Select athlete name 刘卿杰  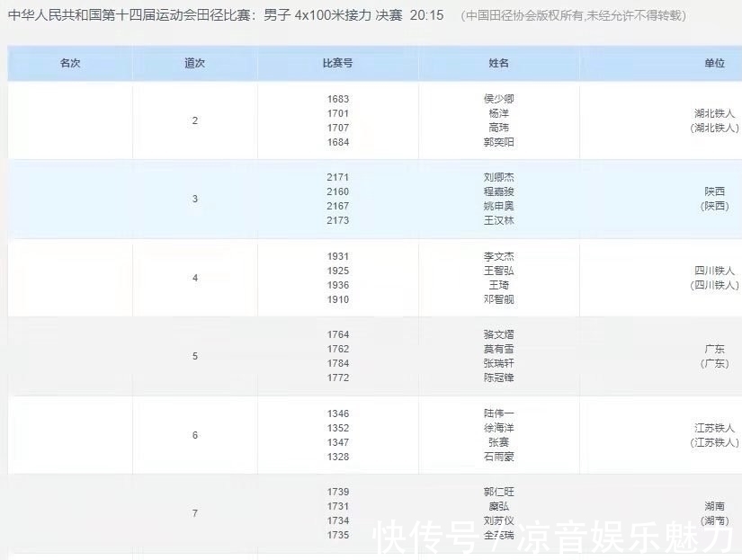pyautogui.click(x=499, y=177)
